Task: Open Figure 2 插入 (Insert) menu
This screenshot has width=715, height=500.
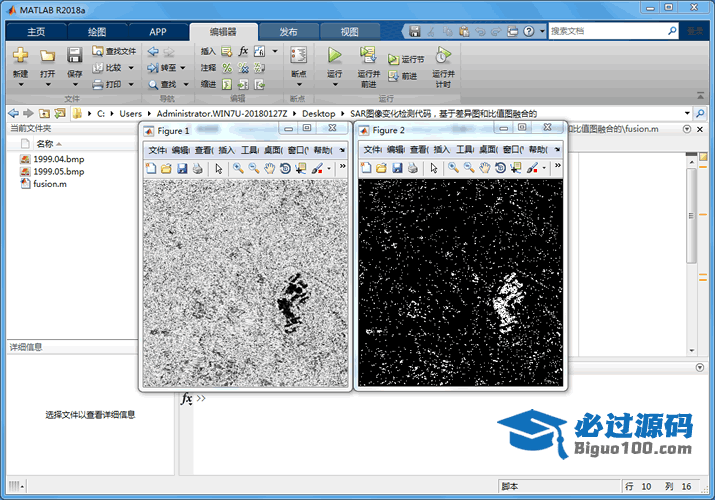Action: [441, 150]
